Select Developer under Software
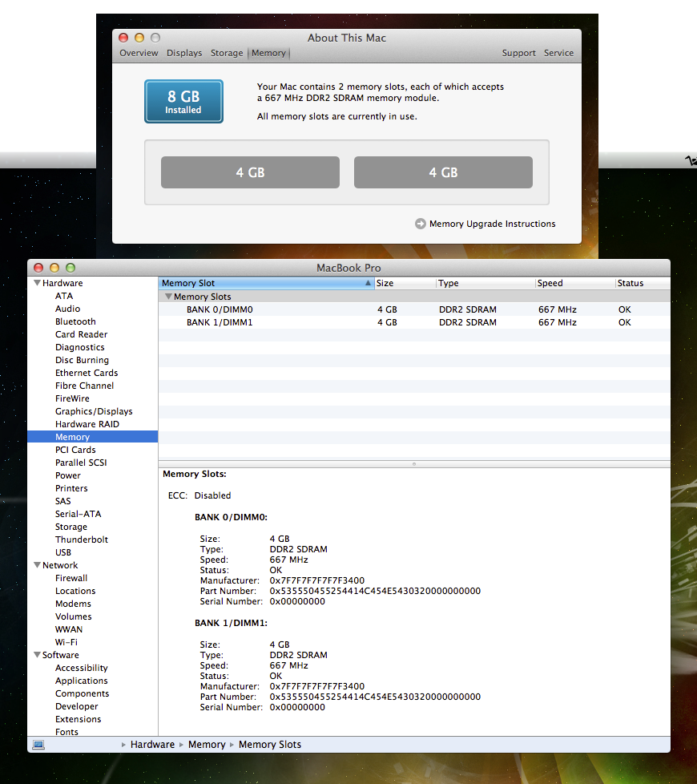 tap(76, 706)
